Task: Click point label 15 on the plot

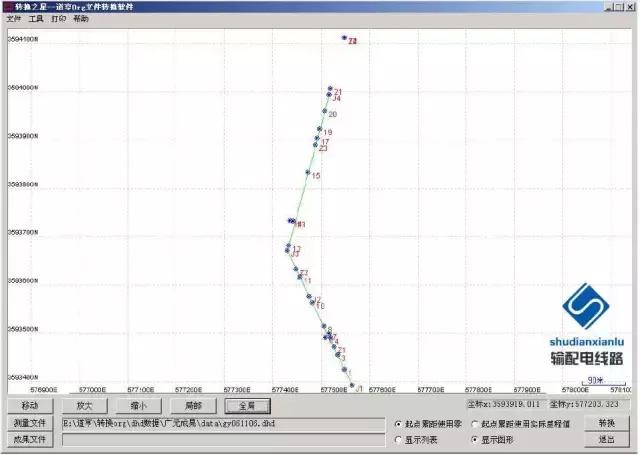Action: 316,176
